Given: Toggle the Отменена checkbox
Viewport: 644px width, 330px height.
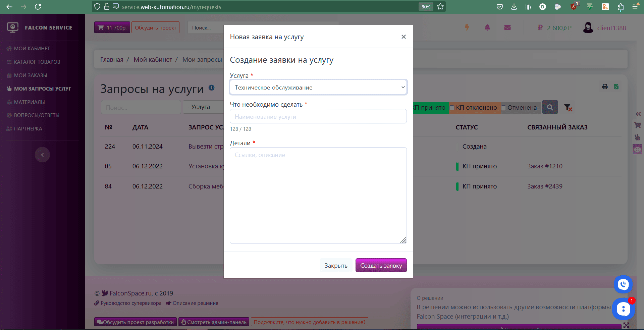Looking at the screenshot, I should tap(503, 108).
